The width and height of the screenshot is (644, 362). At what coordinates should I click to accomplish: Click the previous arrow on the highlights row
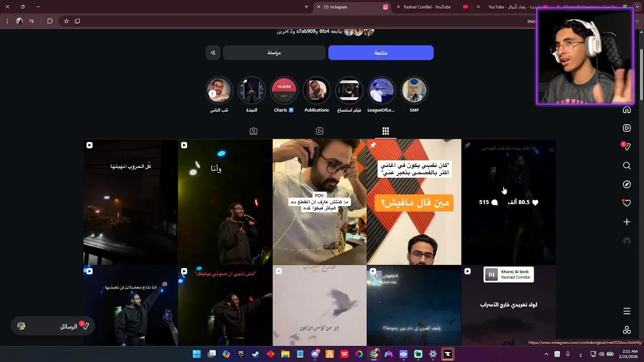tap(212, 94)
